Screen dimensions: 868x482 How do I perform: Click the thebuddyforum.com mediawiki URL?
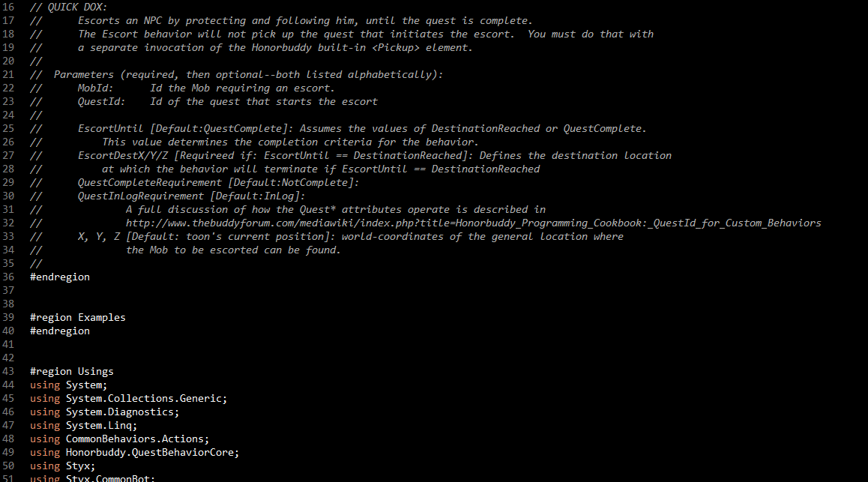tap(473, 223)
